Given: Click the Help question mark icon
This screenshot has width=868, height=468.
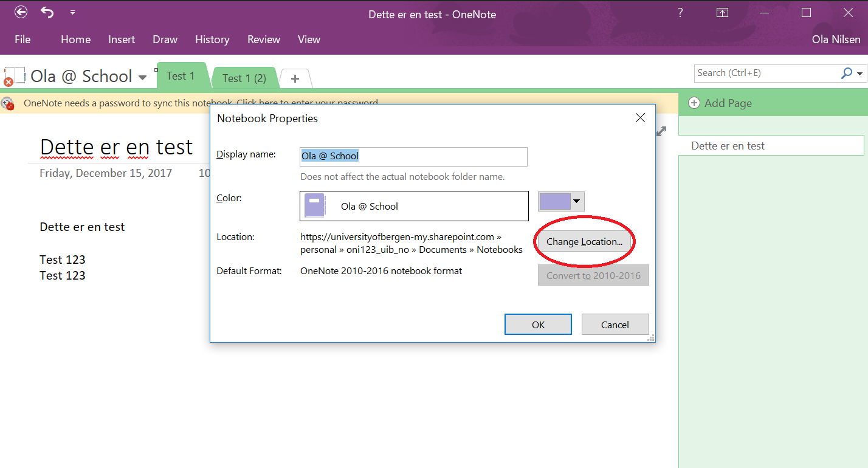Looking at the screenshot, I should pyautogui.click(x=680, y=13).
